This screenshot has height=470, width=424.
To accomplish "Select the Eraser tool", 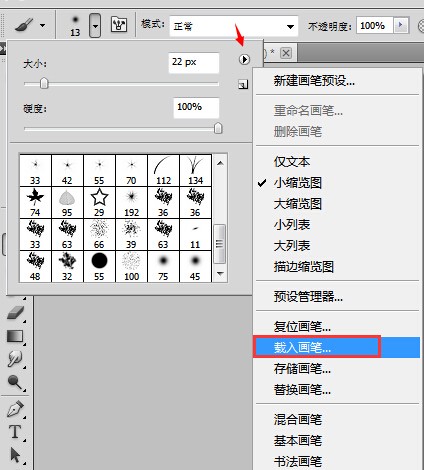I will tap(15, 313).
